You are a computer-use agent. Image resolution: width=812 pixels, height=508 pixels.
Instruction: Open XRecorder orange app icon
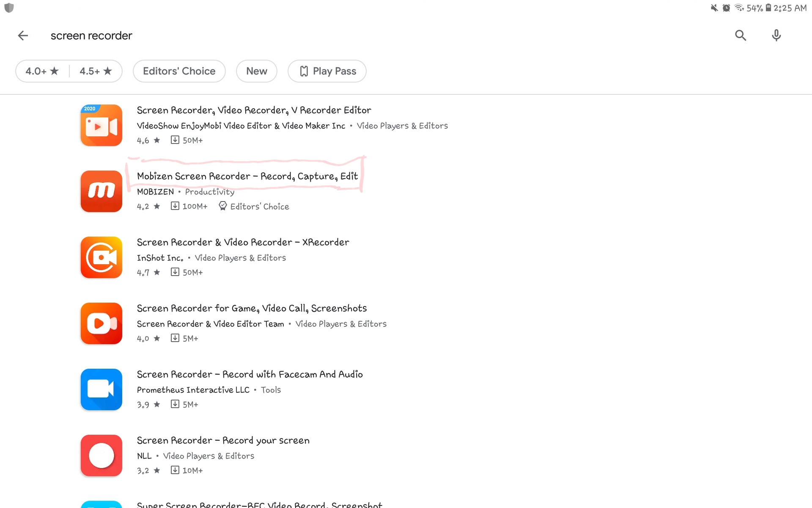pos(101,257)
